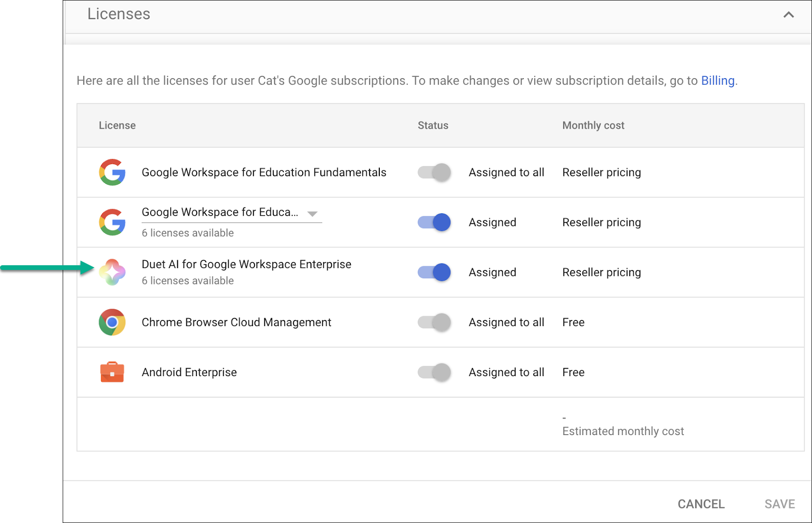Click the Licenses section heading
The image size is (812, 523).
point(119,14)
